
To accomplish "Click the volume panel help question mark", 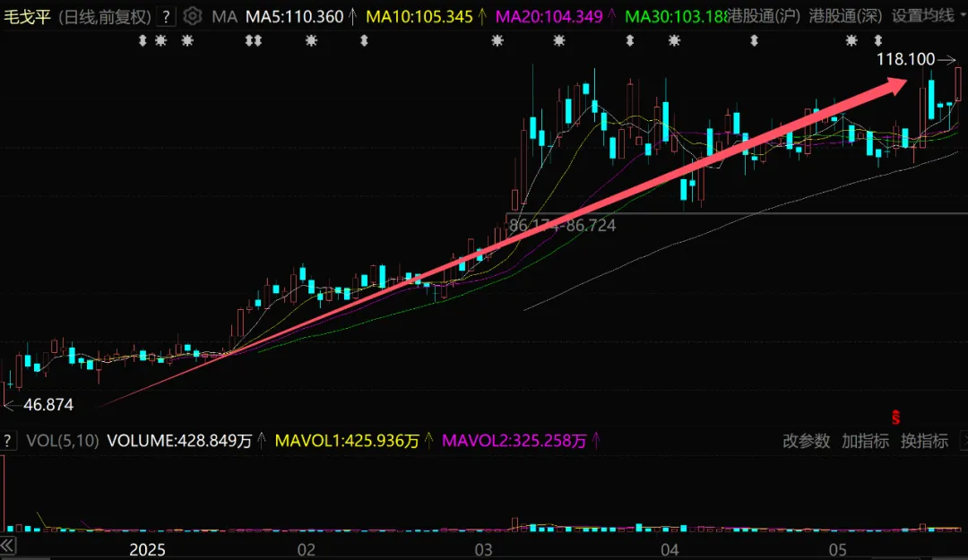I will pos(8,441).
